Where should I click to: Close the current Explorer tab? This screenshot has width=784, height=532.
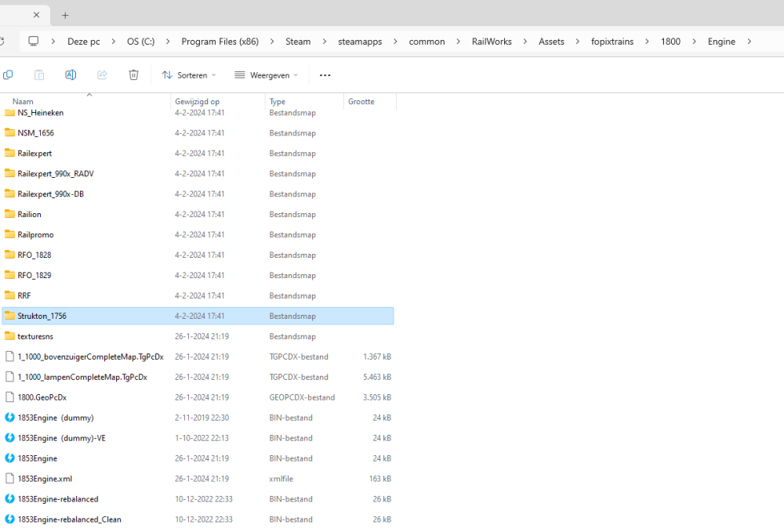pos(36,15)
